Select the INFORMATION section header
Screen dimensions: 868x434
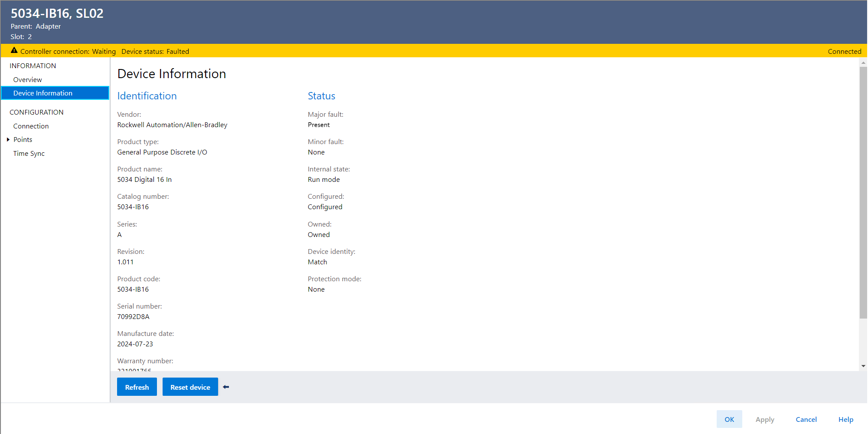tap(33, 66)
